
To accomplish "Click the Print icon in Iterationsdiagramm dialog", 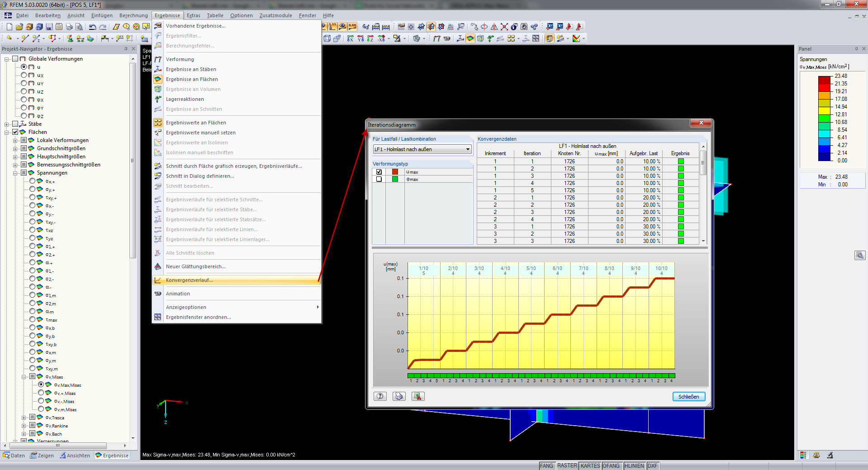I will (399, 396).
